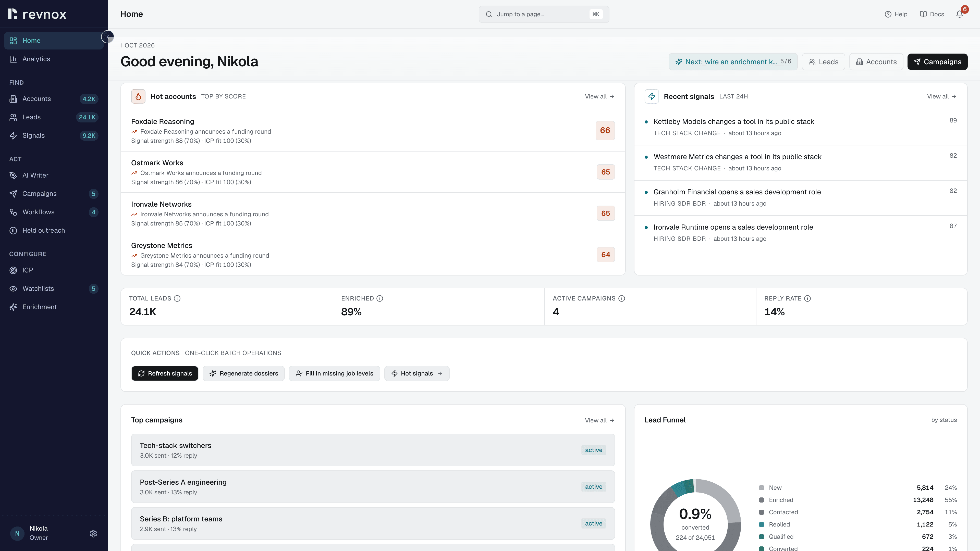
Task: Click the Recent signals lightning icon
Action: (652, 97)
